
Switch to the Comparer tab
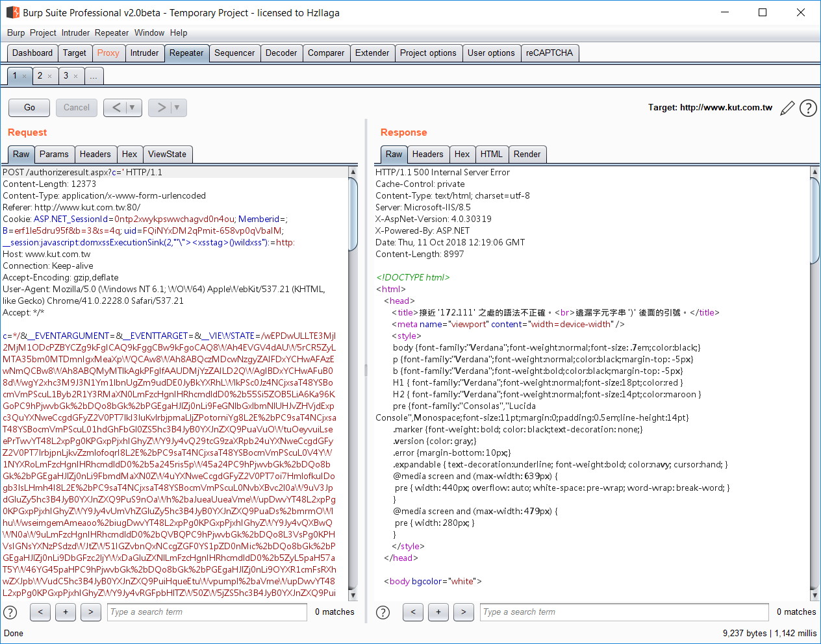[x=326, y=53]
